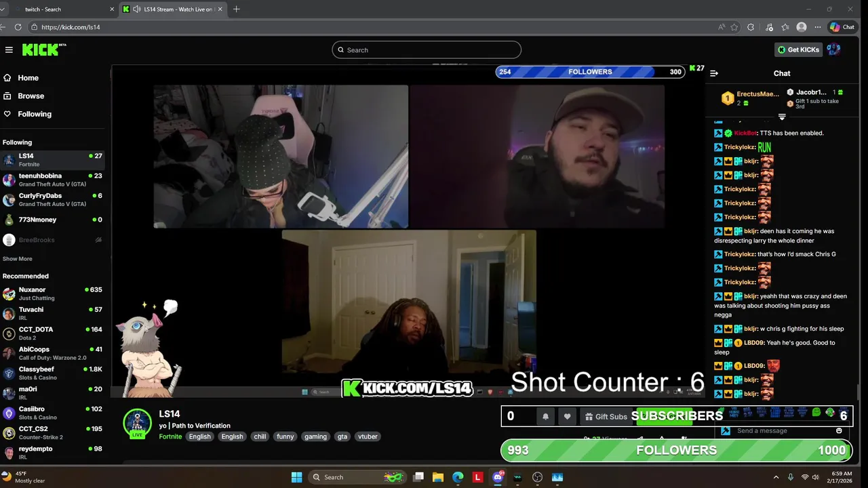Expand Show More following channels
Screen dimensions: 868x488
pos(17,259)
